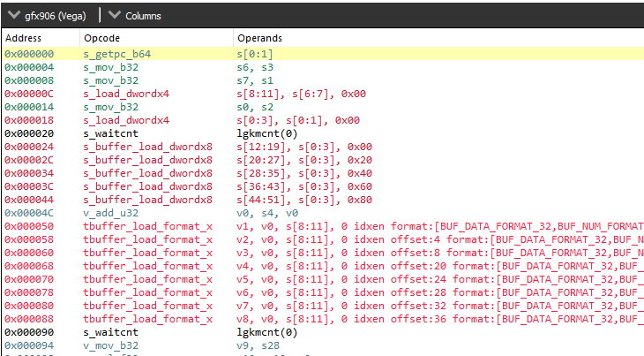The width and height of the screenshot is (644, 356).
Task: Sort by the Opcode column header
Action: (x=101, y=39)
